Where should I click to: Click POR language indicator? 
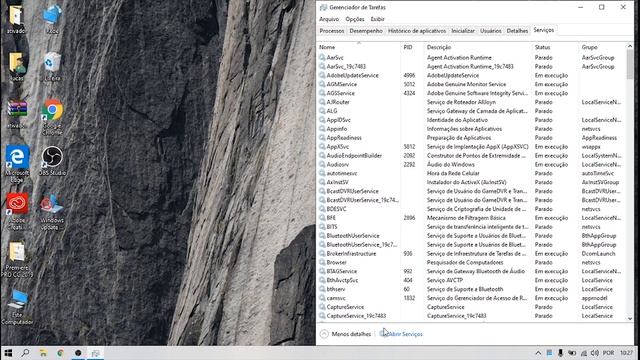(608, 353)
